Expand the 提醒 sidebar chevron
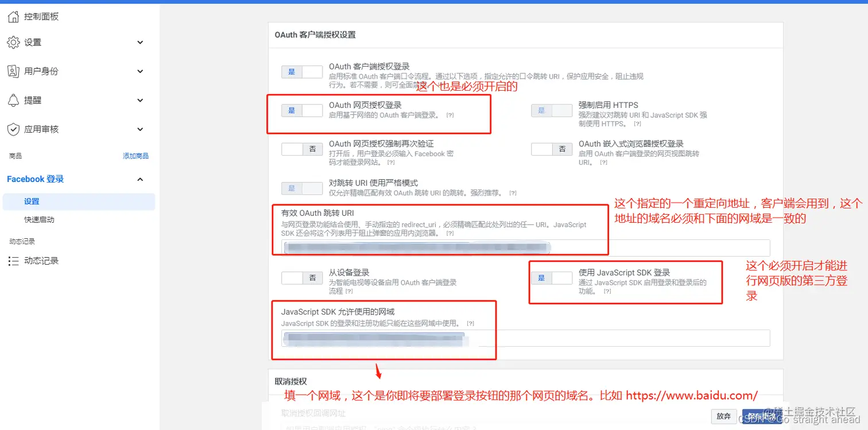This screenshot has width=868, height=430. click(x=140, y=100)
